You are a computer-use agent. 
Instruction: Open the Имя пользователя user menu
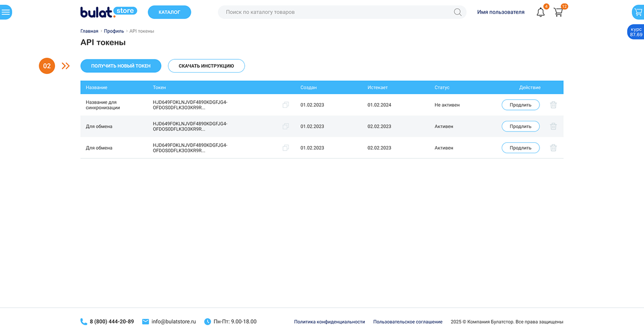pos(501,12)
